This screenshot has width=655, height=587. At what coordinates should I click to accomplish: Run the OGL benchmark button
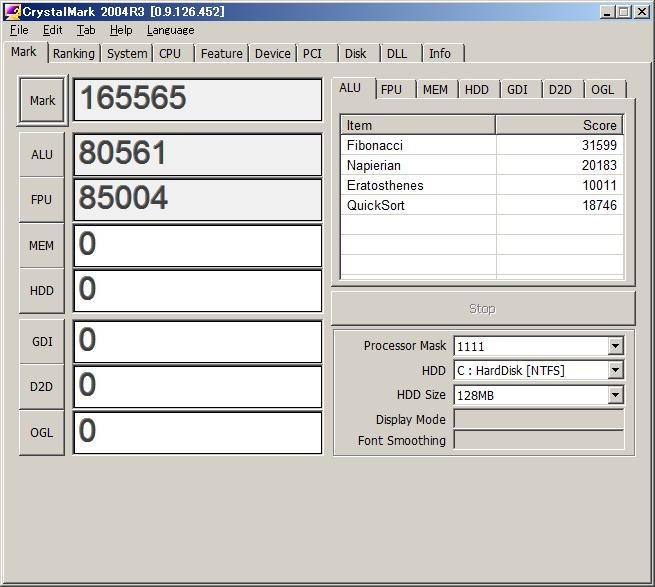(x=42, y=432)
